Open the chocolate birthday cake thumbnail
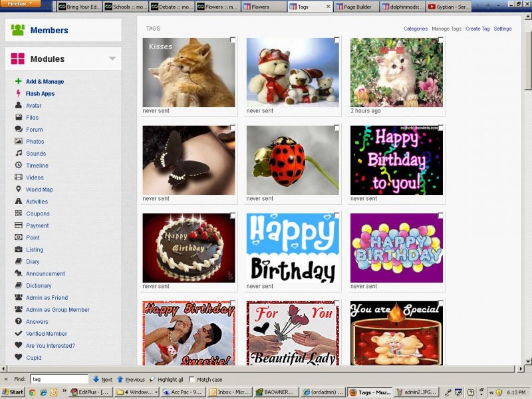This screenshot has width=532, height=399. (188, 248)
